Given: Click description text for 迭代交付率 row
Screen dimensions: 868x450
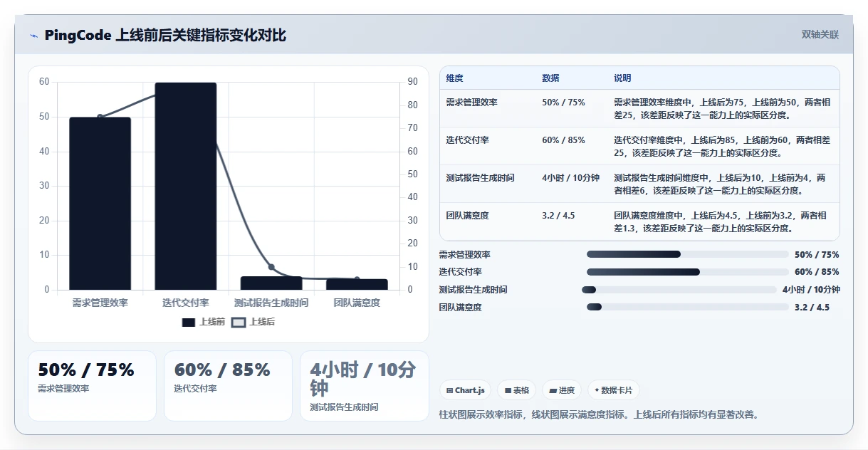Looking at the screenshot, I should [x=722, y=146].
